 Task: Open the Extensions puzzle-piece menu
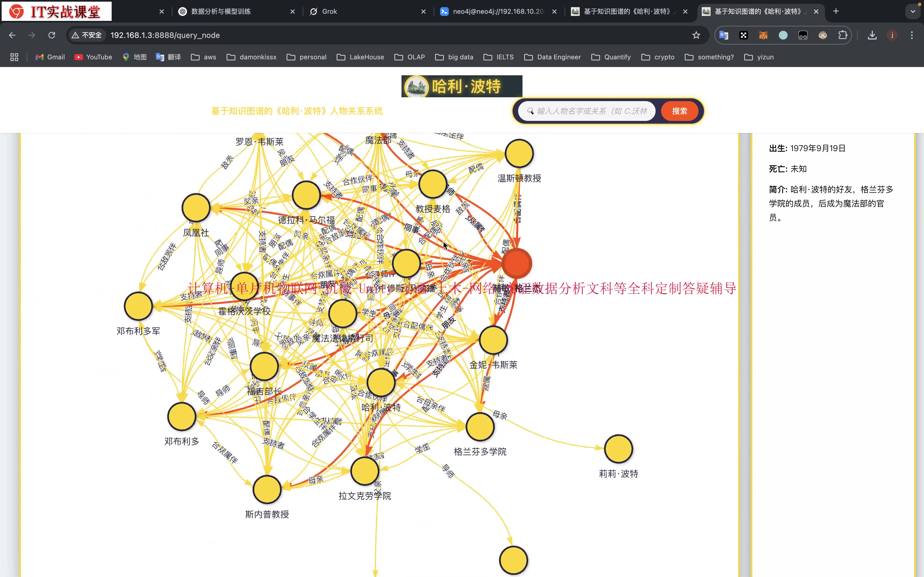click(x=843, y=35)
